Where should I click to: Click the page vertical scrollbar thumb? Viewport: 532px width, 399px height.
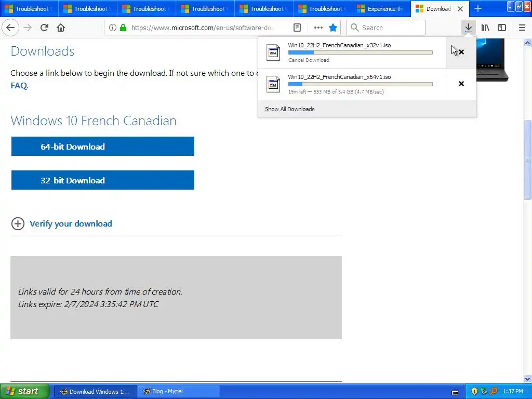[527, 159]
